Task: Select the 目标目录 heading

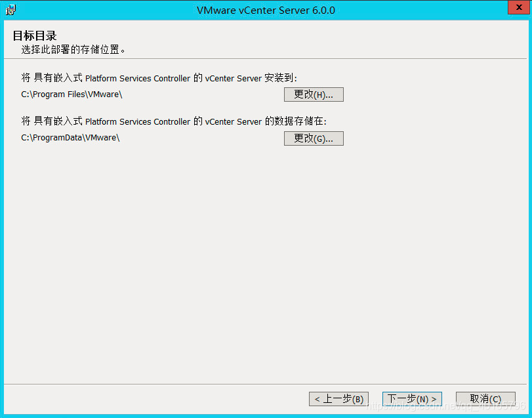Action: (x=35, y=35)
